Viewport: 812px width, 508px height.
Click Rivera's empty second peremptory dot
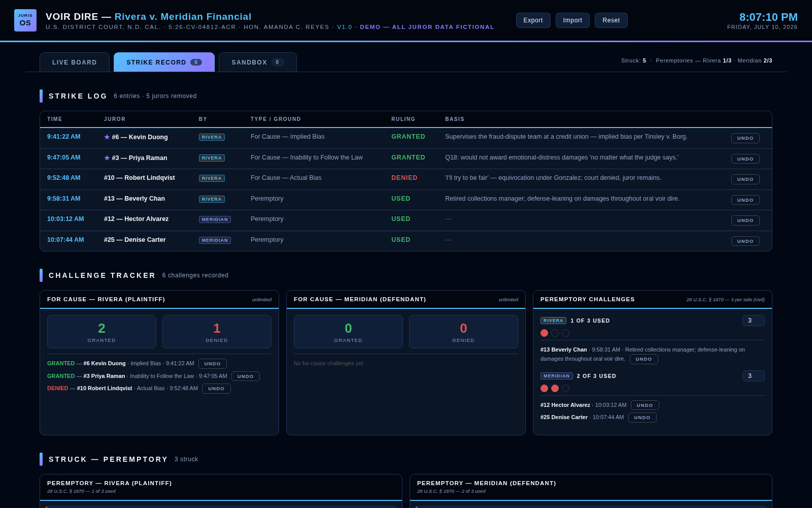pyautogui.click(x=555, y=333)
